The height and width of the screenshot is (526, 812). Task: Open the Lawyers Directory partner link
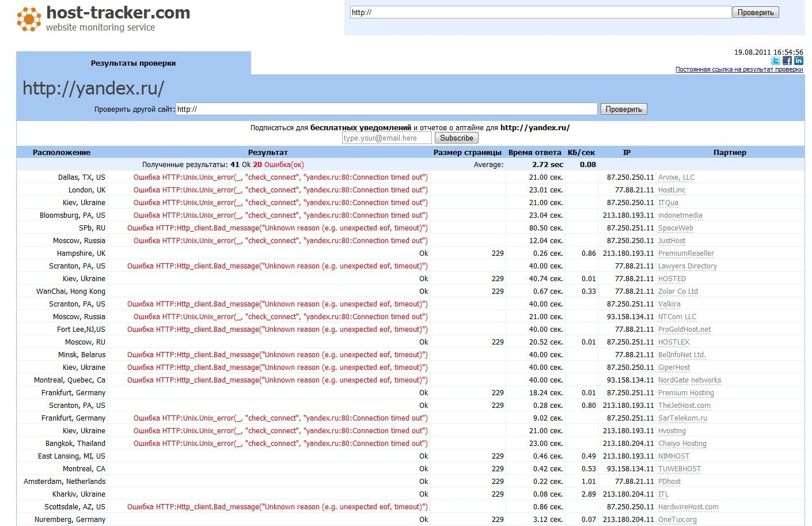tap(688, 266)
